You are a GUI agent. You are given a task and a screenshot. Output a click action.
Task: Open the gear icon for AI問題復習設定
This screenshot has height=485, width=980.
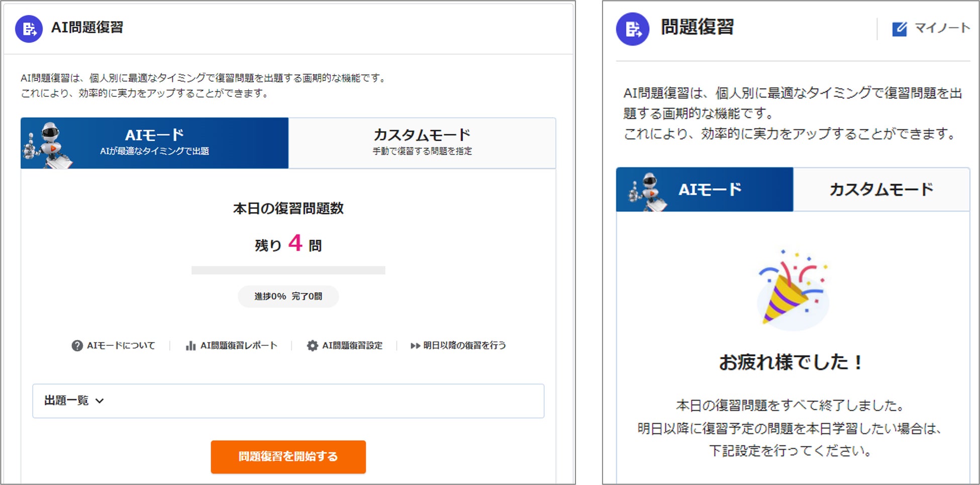point(312,345)
